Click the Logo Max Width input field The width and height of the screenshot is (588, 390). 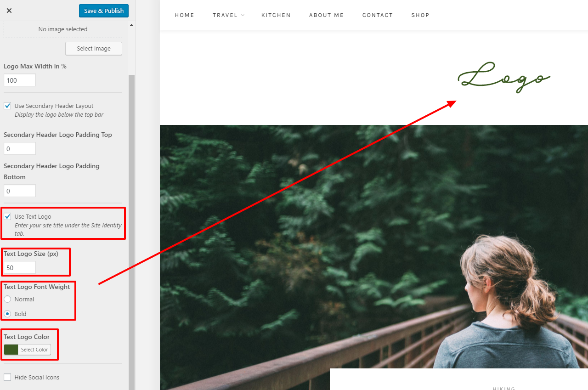[20, 80]
